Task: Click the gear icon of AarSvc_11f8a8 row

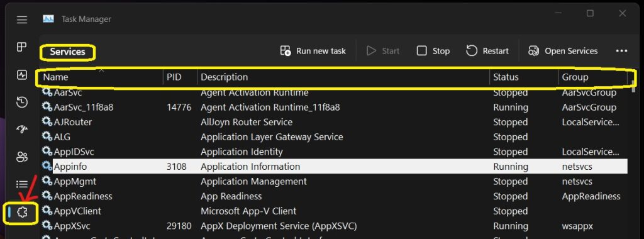Action: [x=47, y=107]
